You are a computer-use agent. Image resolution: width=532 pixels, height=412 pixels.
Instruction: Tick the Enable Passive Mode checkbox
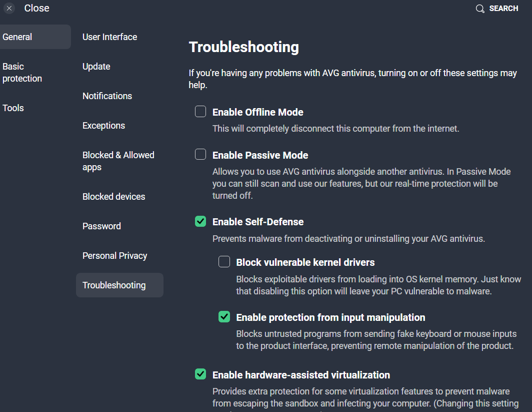click(200, 155)
